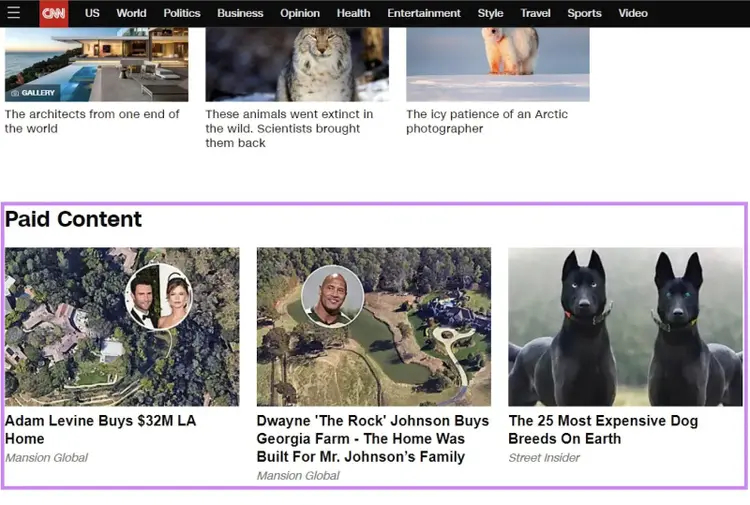The image size is (750, 505).
Task: Open 'The icy patience of an Arctic photographer'
Action: (x=487, y=121)
